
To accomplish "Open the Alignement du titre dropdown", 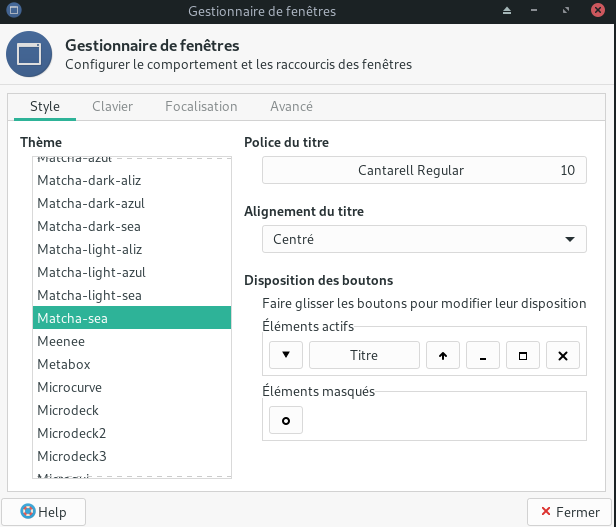I will (x=424, y=239).
